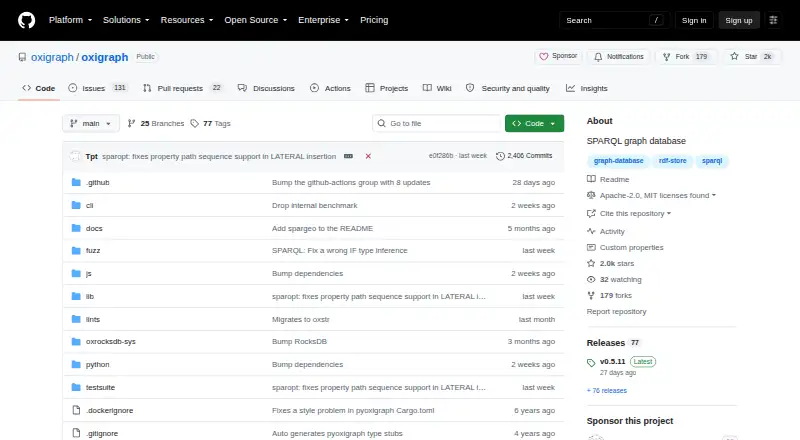Viewport: 800px width, 440px height.
Task: Open the oxigraph owner link
Action: click(x=52, y=57)
